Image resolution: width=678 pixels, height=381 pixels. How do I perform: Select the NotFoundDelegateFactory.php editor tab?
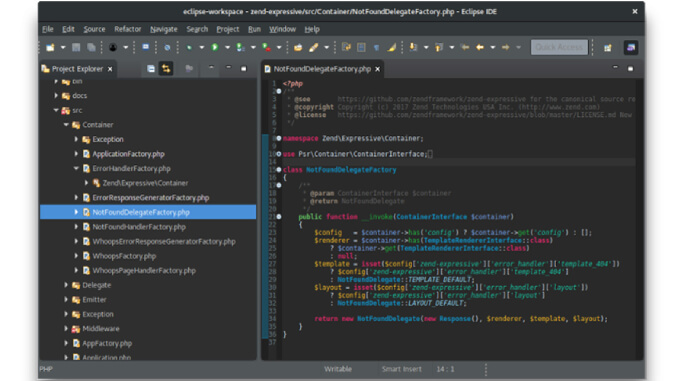pos(322,69)
